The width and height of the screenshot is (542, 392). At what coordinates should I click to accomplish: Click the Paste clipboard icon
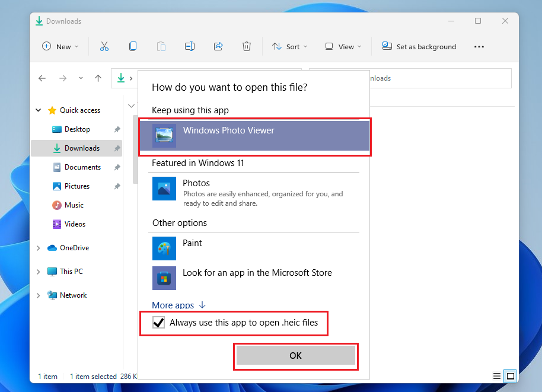pyautogui.click(x=161, y=46)
